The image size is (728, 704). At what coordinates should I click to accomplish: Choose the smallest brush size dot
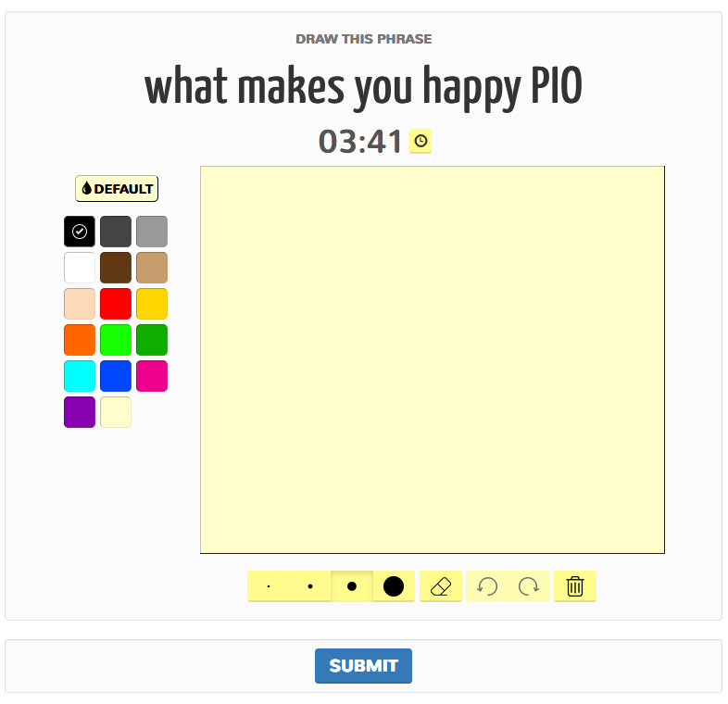click(x=269, y=586)
